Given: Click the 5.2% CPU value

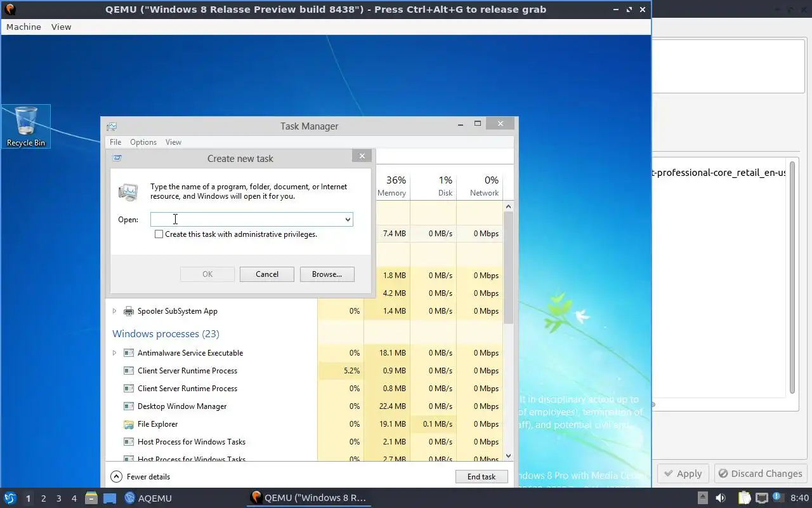Looking at the screenshot, I should pyautogui.click(x=351, y=371).
